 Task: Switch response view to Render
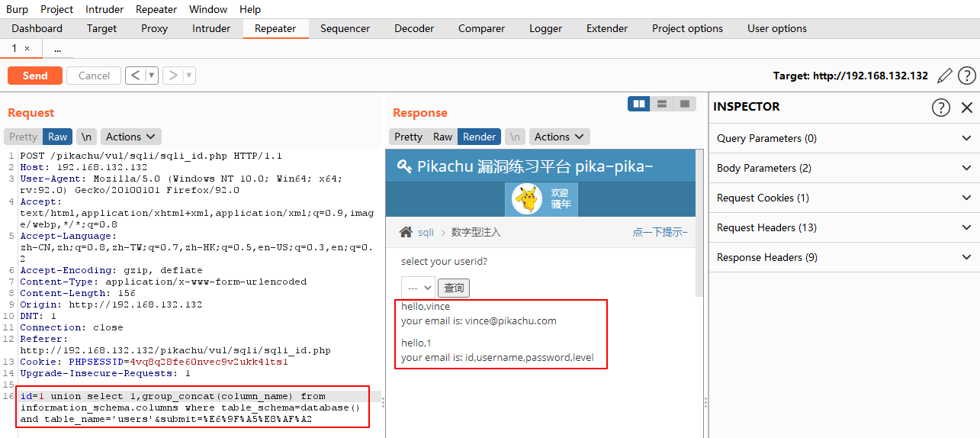pyautogui.click(x=480, y=137)
